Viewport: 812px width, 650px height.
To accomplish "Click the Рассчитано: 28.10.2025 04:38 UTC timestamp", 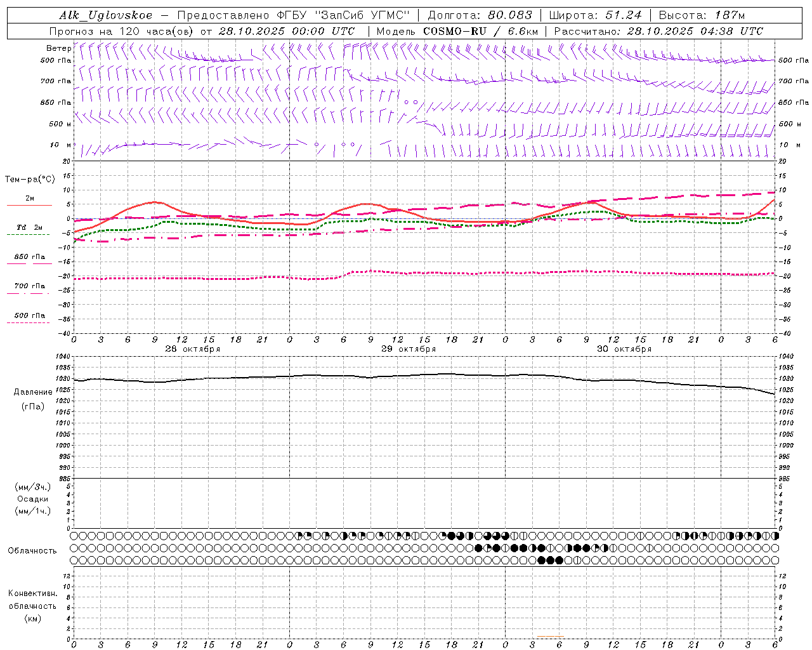I will click(658, 31).
